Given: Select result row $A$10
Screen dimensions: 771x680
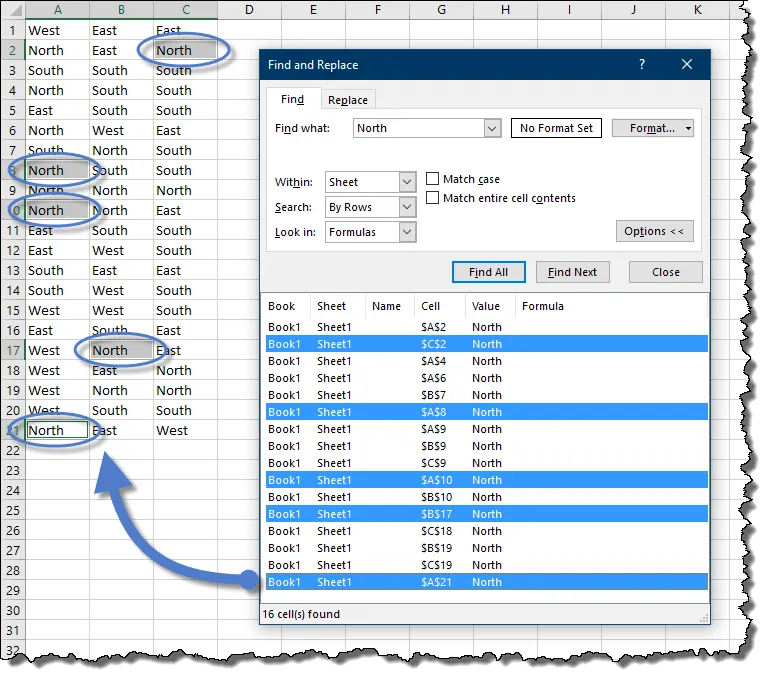Looking at the screenshot, I should tap(486, 480).
